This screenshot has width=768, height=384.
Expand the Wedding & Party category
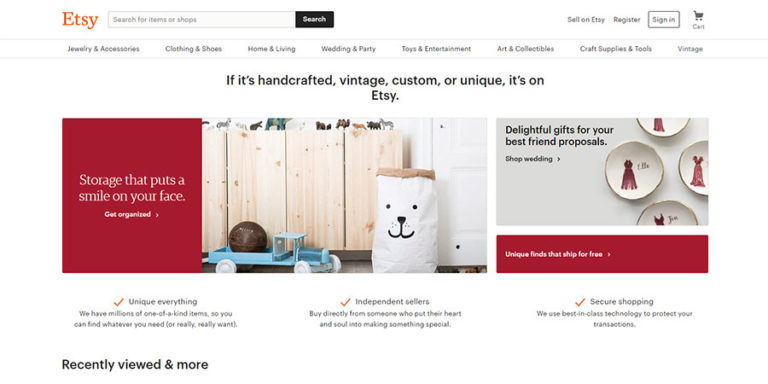click(348, 49)
